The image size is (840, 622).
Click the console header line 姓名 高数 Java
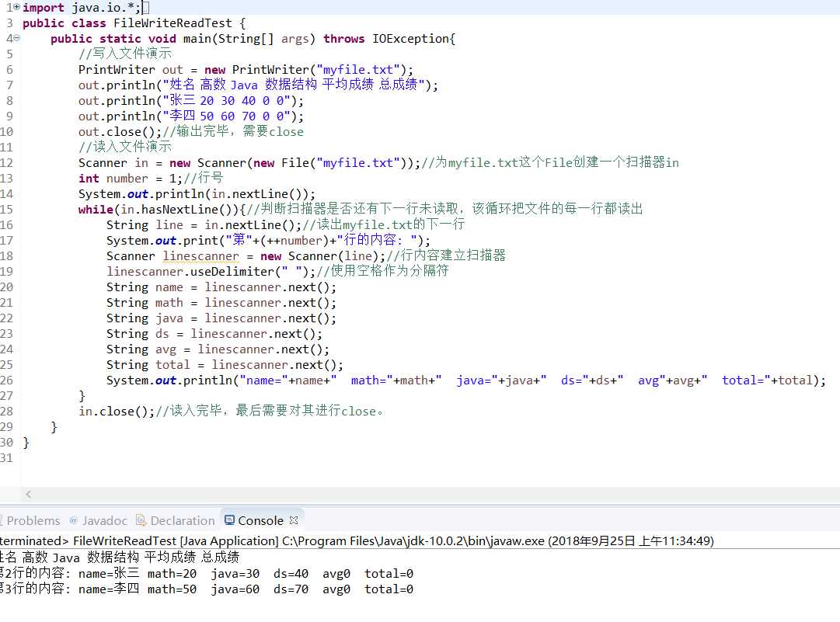click(120, 558)
